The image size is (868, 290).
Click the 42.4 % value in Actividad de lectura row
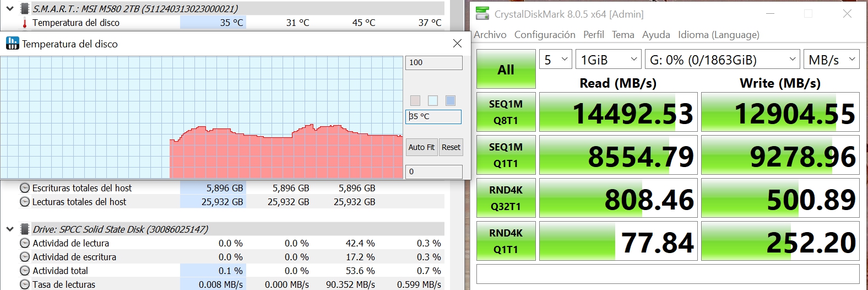(360, 243)
